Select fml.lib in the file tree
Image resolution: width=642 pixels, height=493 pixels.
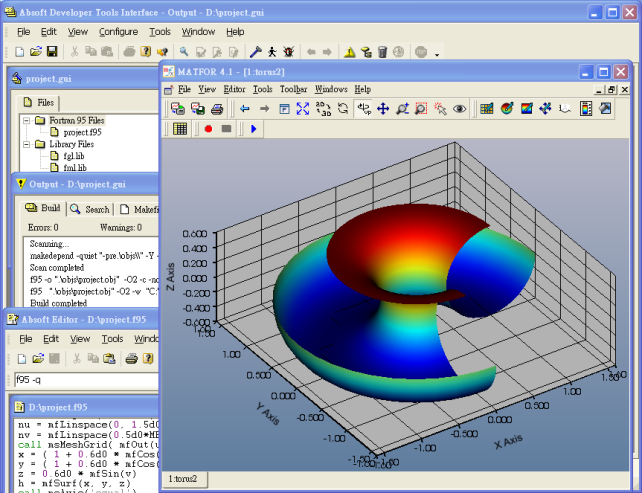point(75,167)
